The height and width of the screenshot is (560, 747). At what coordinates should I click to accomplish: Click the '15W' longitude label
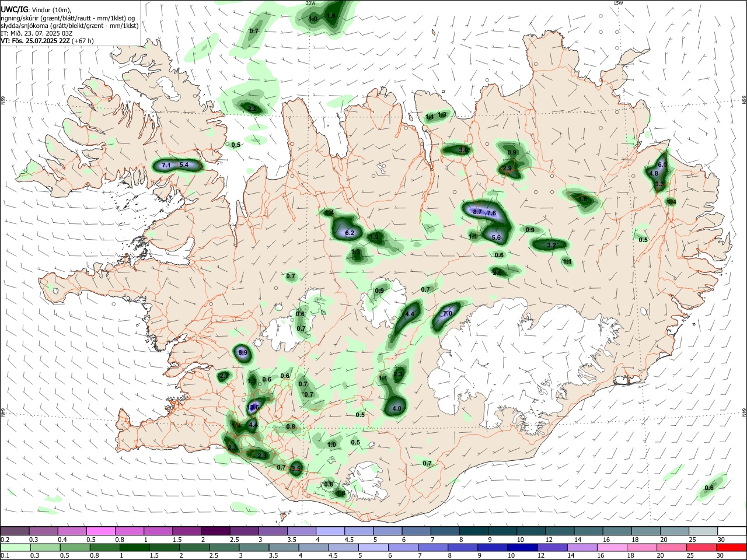pos(618,3)
